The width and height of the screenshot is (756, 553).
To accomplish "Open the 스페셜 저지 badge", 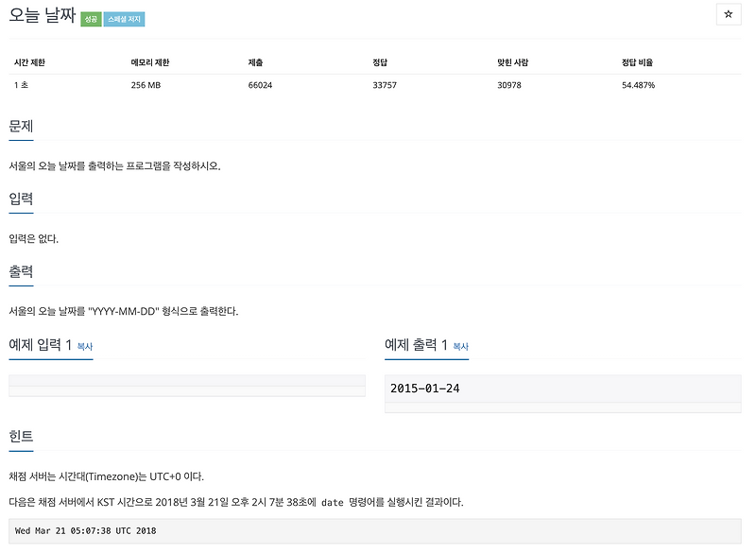I will (x=123, y=16).
